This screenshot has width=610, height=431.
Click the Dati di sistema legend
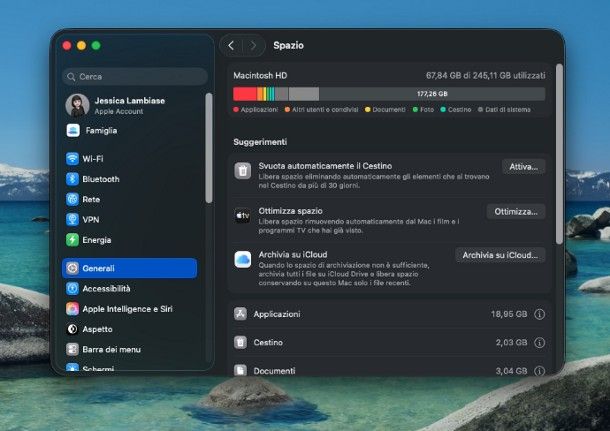point(508,110)
